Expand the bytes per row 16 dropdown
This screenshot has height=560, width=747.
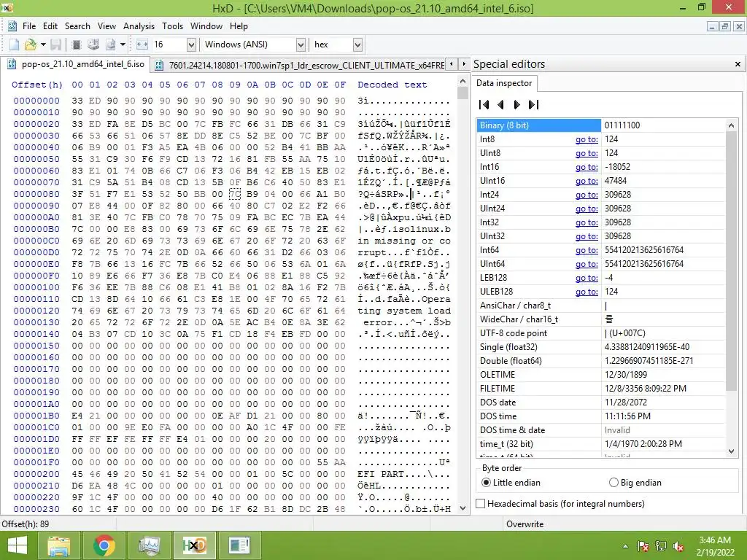point(191,44)
